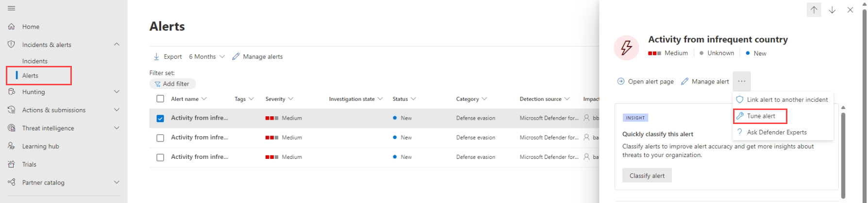Click the Add filter button

[172, 84]
